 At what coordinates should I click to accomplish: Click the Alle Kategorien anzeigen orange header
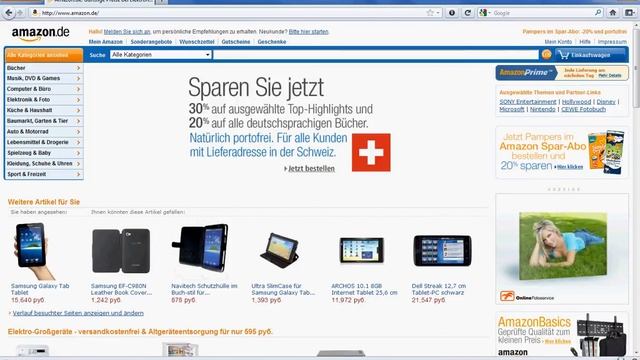coord(44,55)
